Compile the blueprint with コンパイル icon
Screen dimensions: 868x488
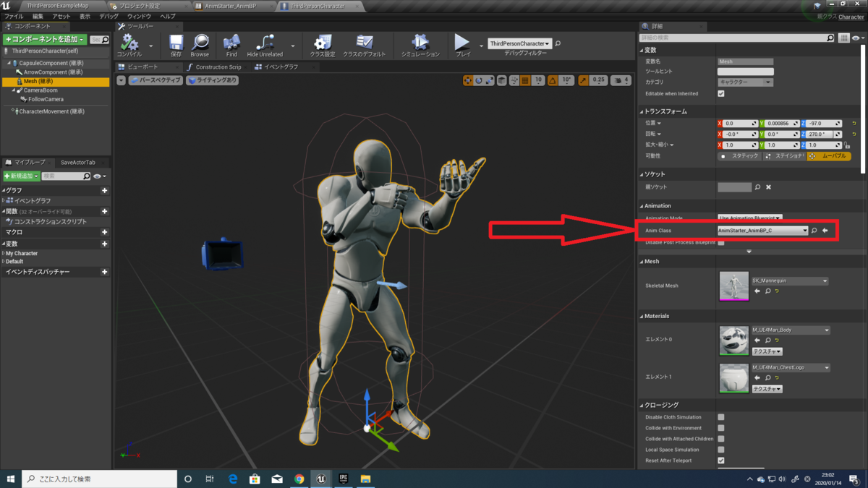pyautogui.click(x=129, y=45)
